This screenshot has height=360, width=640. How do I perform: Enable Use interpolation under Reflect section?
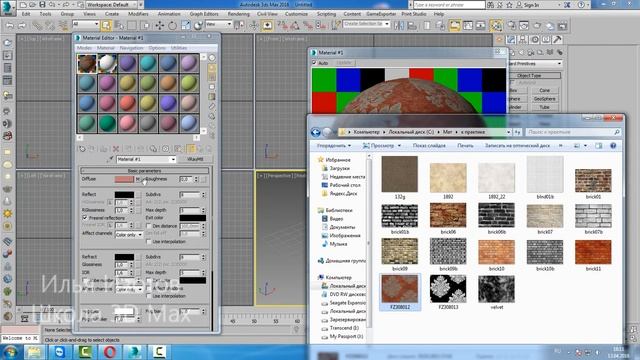pos(149,242)
